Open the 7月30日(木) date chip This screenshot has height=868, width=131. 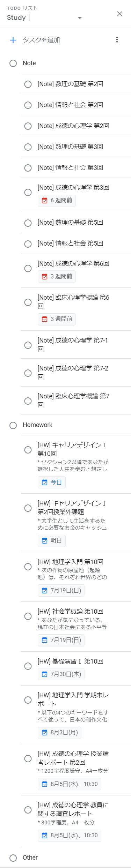point(61,674)
